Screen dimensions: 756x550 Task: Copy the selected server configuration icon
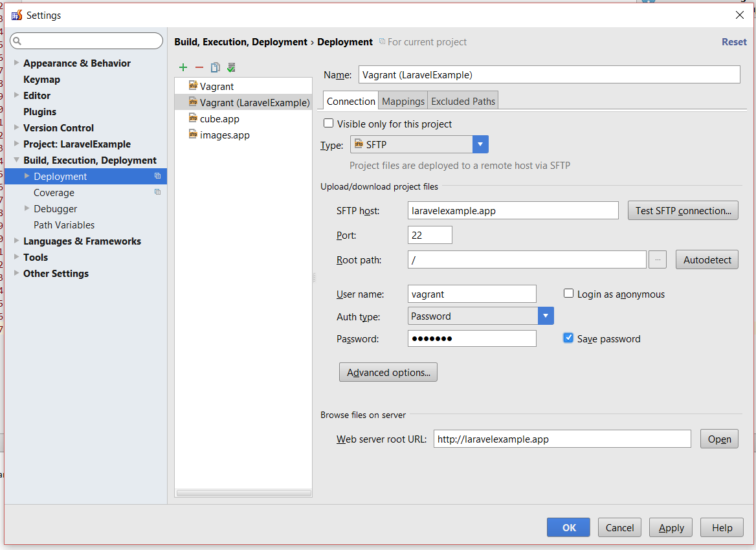(215, 67)
